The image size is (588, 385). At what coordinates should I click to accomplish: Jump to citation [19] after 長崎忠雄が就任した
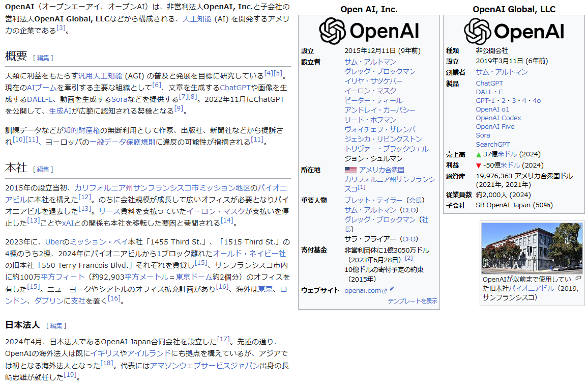(70, 374)
